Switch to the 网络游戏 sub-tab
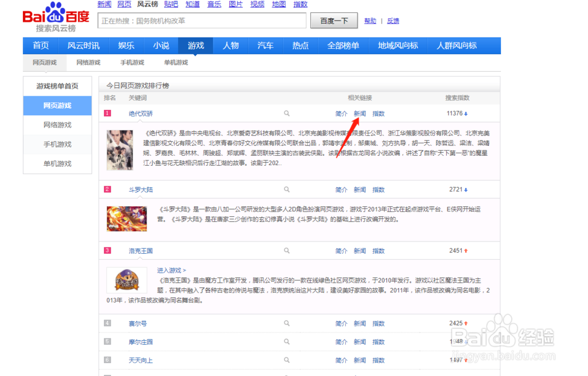588x376 pixels. [x=88, y=62]
